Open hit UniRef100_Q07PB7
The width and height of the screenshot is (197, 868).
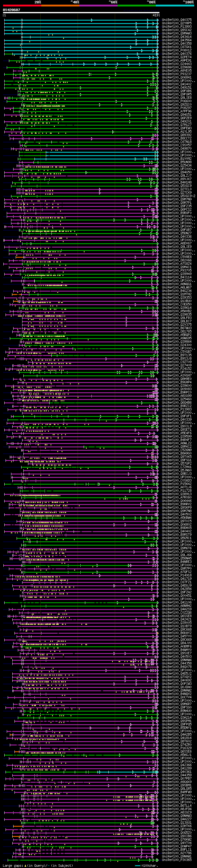pyautogui.click(x=177, y=778)
